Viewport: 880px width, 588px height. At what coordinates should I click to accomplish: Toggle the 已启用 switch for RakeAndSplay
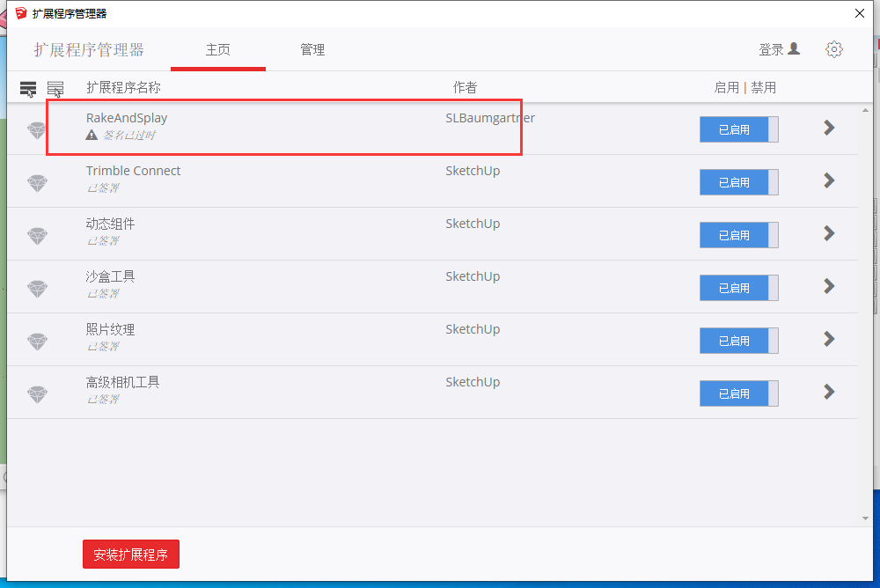coord(738,129)
